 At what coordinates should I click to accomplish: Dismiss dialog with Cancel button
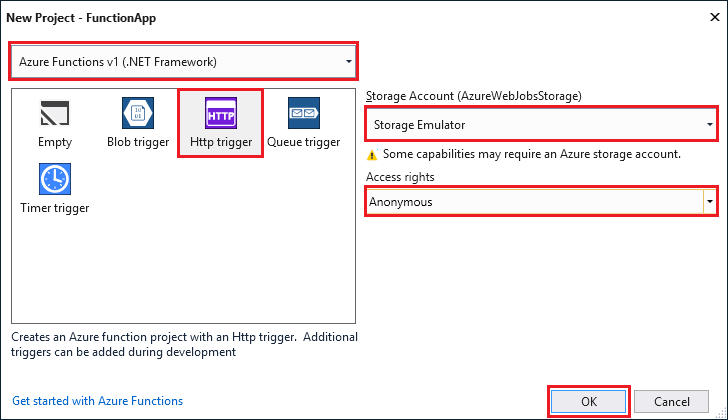click(671, 401)
